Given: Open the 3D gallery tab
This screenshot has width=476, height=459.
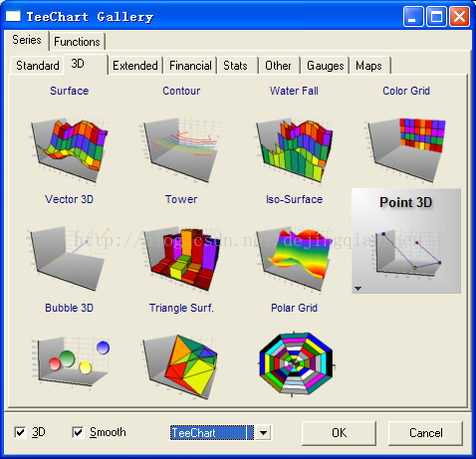Looking at the screenshot, I should coord(86,64).
